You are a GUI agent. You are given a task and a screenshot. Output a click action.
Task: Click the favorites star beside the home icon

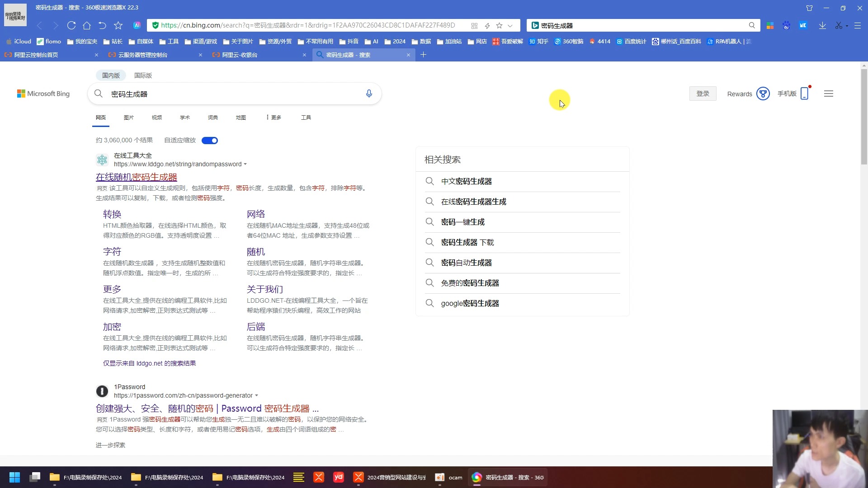[x=118, y=25]
